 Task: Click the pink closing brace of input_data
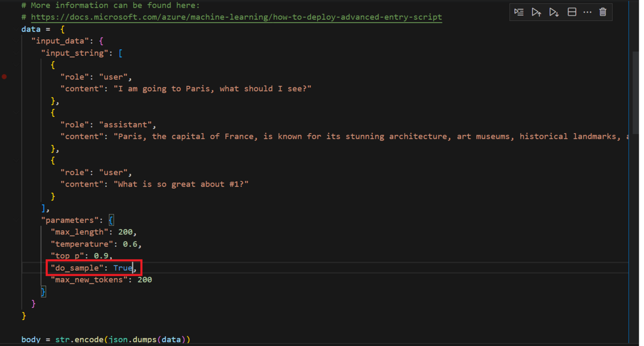[x=33, y=304]
